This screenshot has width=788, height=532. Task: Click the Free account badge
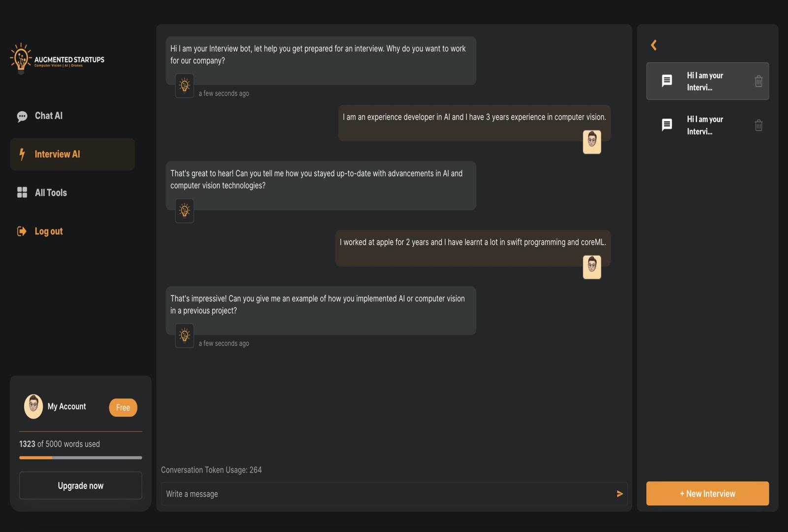point(123,407)
